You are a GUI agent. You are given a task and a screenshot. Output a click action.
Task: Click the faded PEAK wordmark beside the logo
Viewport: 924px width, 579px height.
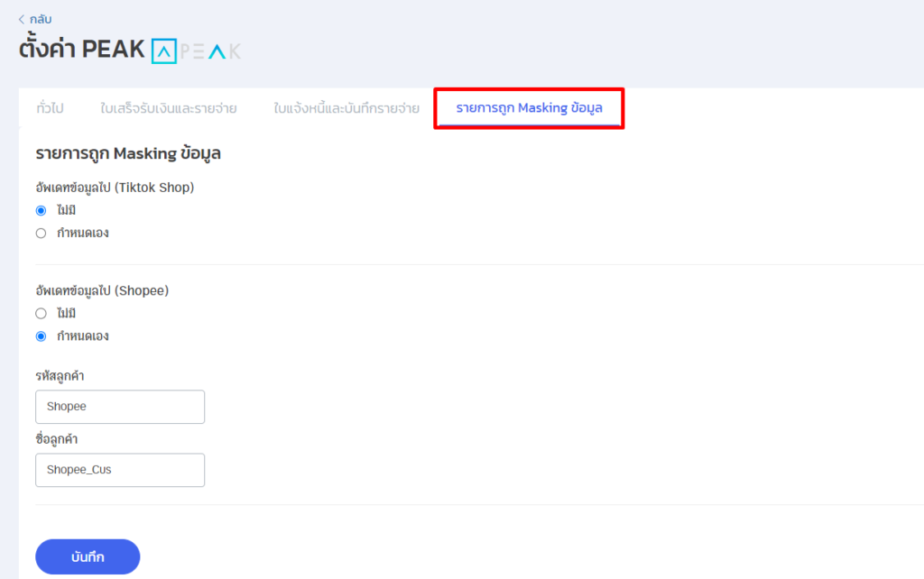(210, 51)
